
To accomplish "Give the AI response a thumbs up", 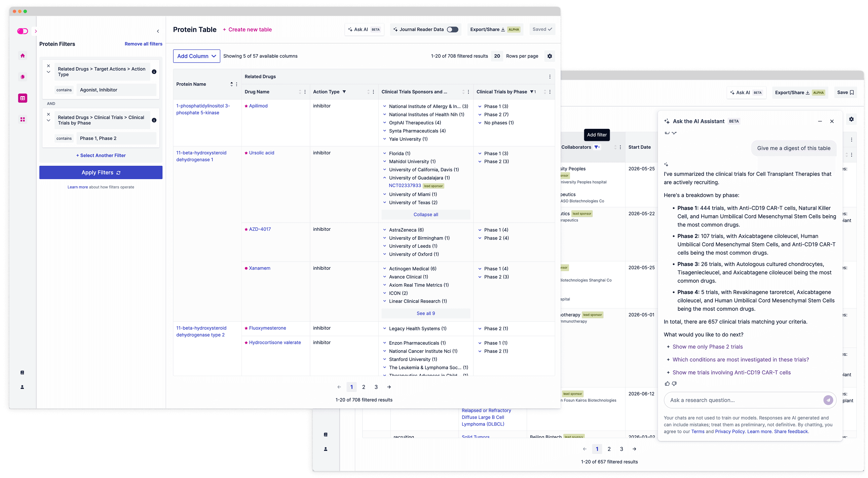I will 667,383.
